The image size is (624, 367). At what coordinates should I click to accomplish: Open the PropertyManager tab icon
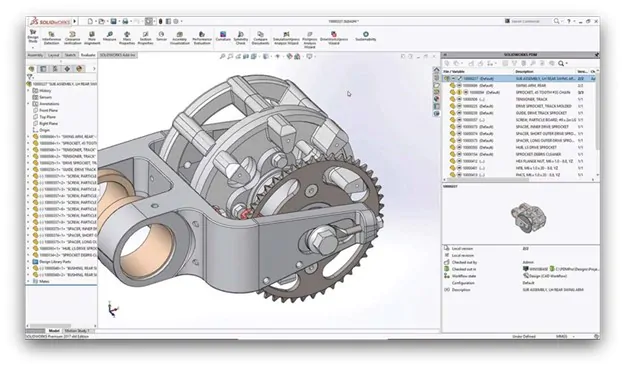tap(43, 69)
